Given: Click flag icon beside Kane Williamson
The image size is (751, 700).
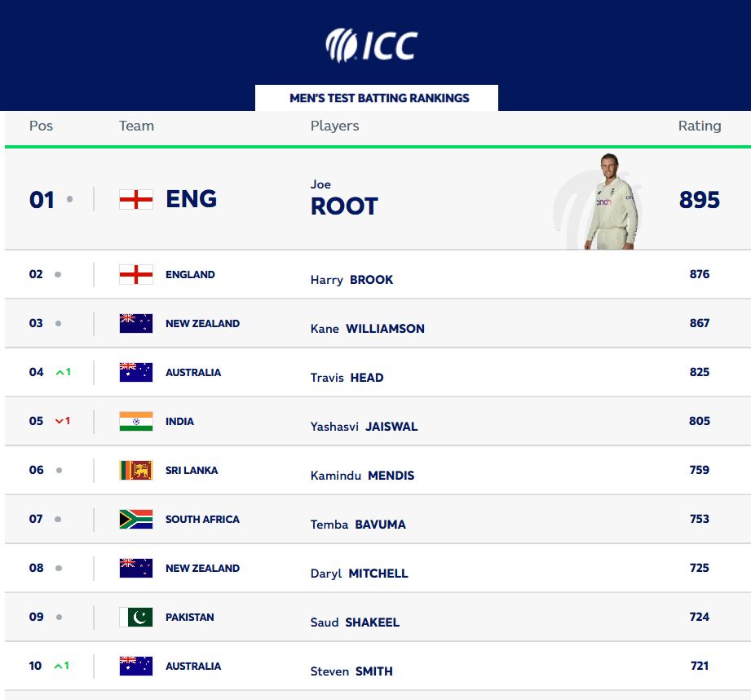Looking at the screenshot, I should tap(136, 323).
